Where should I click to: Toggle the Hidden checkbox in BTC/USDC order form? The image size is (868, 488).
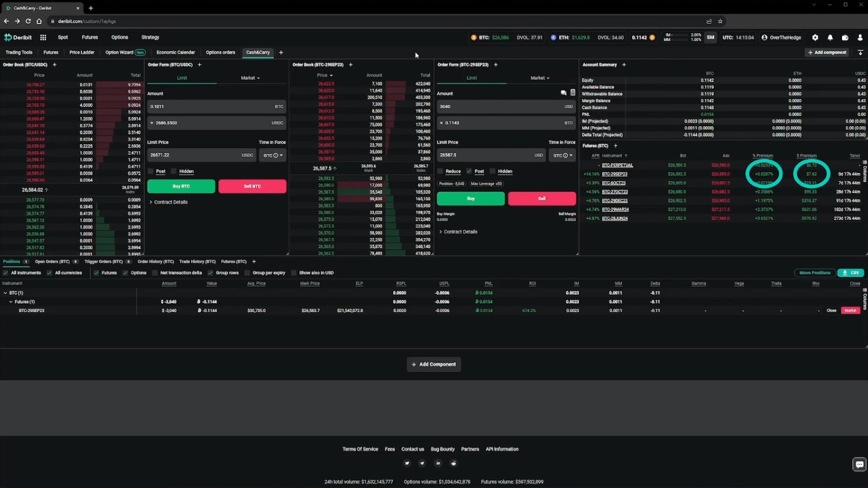[174, 171]
